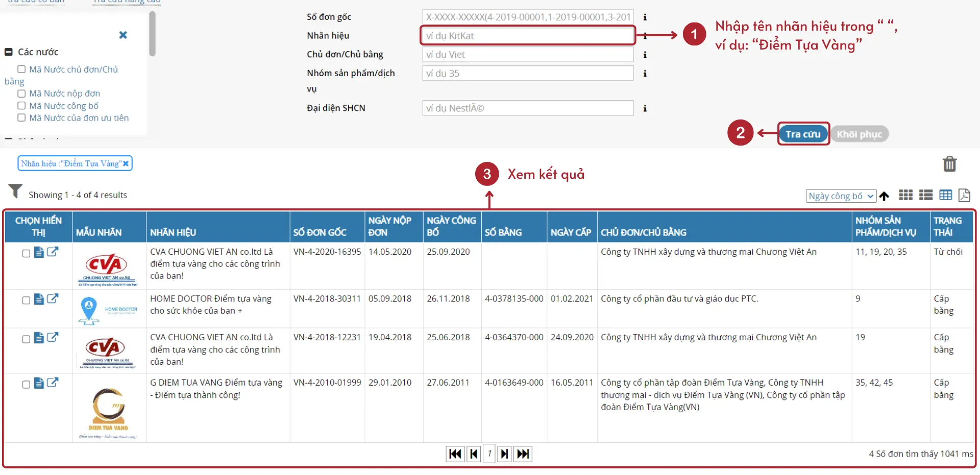Open VN-4-2018-12231 in new window icon
Image resolution: width=980 pixels, height=475 pixels.
tap(53, 338)
